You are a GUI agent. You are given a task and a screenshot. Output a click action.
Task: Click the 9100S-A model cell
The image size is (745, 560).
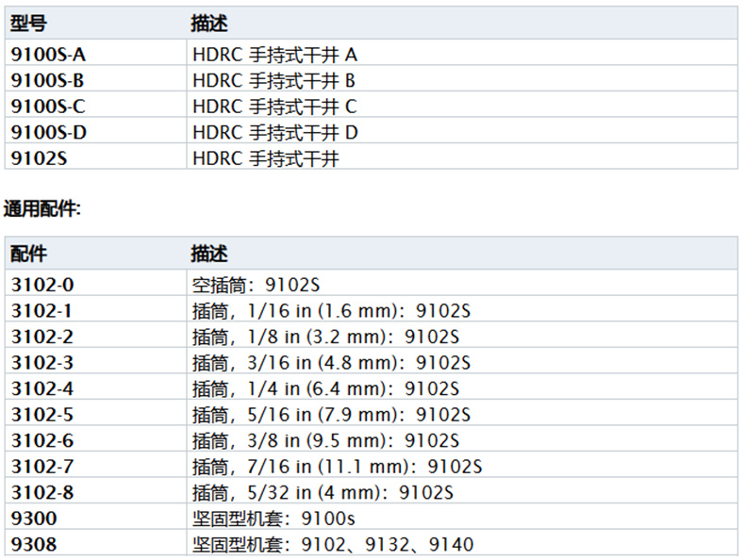pyautogui.click(x=48, y=54)
